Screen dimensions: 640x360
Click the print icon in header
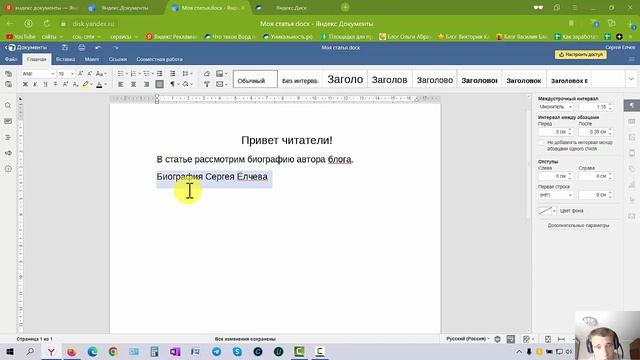coord(82,48)
